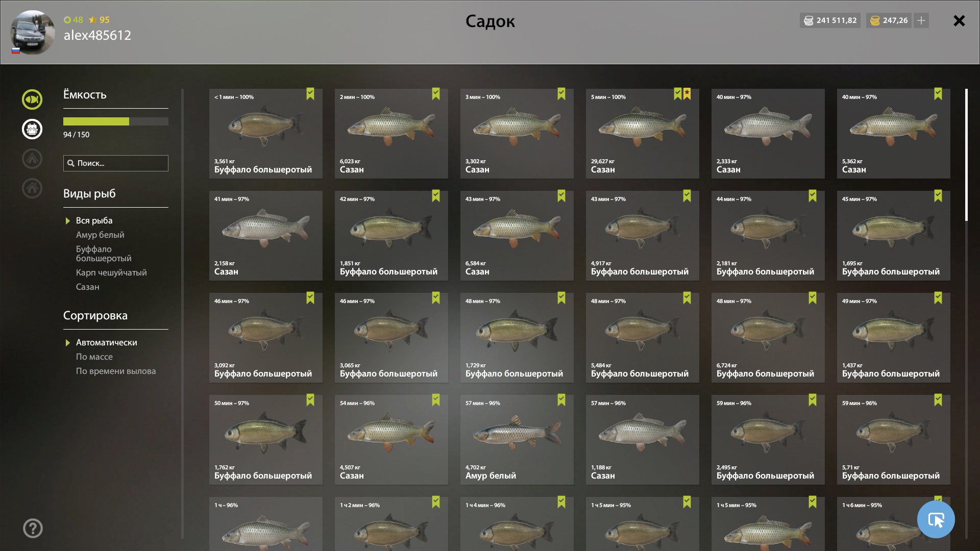Toggle bookmark on 1,437 кг Буффало большеротый
980x551 pixels.
click(x=938, y=298)
